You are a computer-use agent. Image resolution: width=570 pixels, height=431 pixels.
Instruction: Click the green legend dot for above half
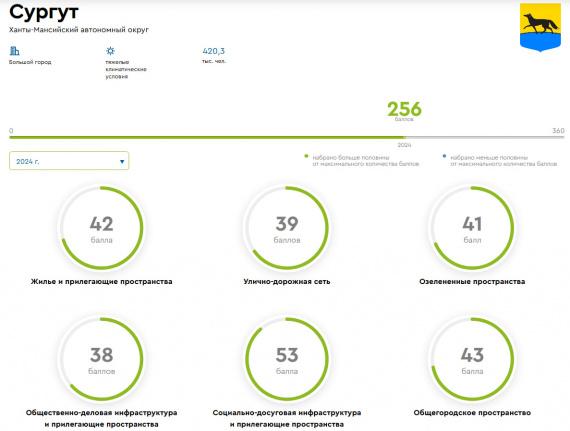(x=306, y=156)
